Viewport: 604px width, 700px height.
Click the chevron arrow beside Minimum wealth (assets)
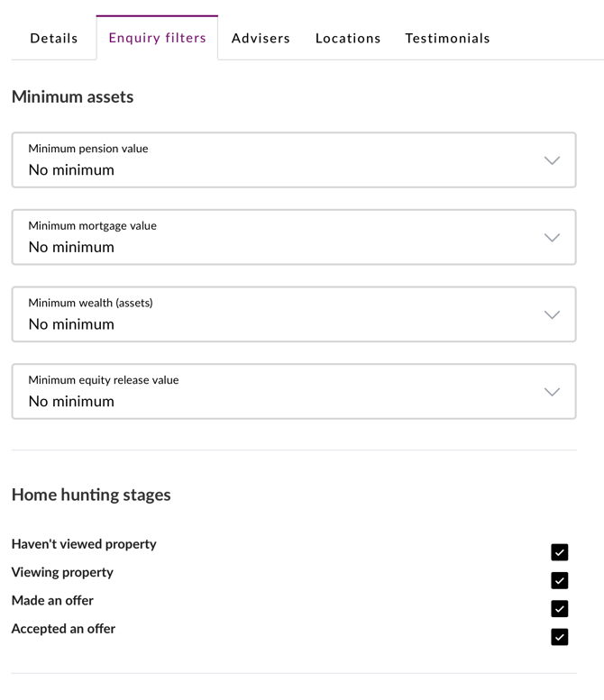[552, 314]
